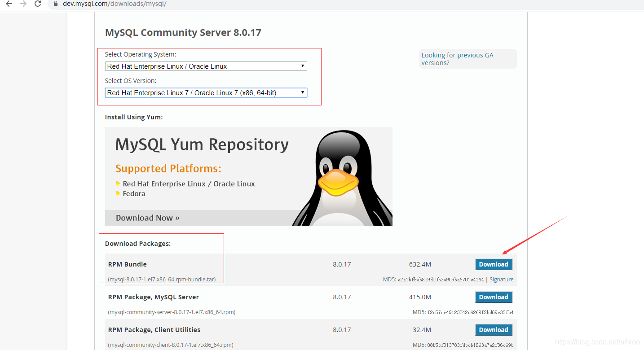
Task: Download the RPM Bundle package
Action: [x=494, y=264]
